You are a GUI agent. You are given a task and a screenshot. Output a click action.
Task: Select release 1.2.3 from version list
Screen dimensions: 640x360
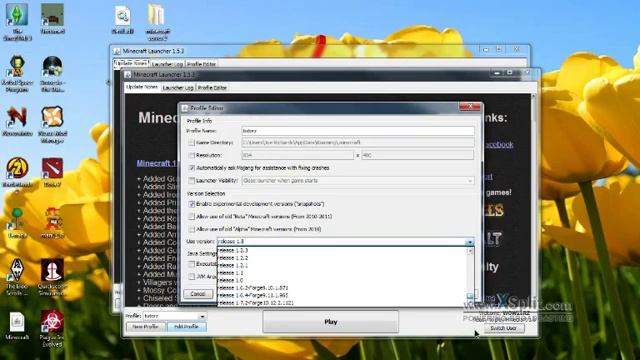[342, 251]
